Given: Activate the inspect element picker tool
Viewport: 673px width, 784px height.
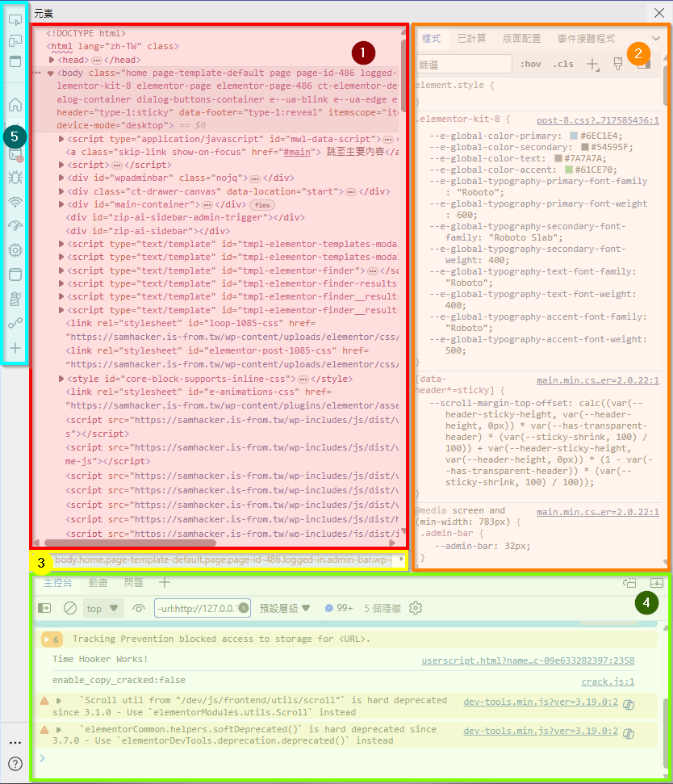Looking at the screenshot, I should coord(15,20).
